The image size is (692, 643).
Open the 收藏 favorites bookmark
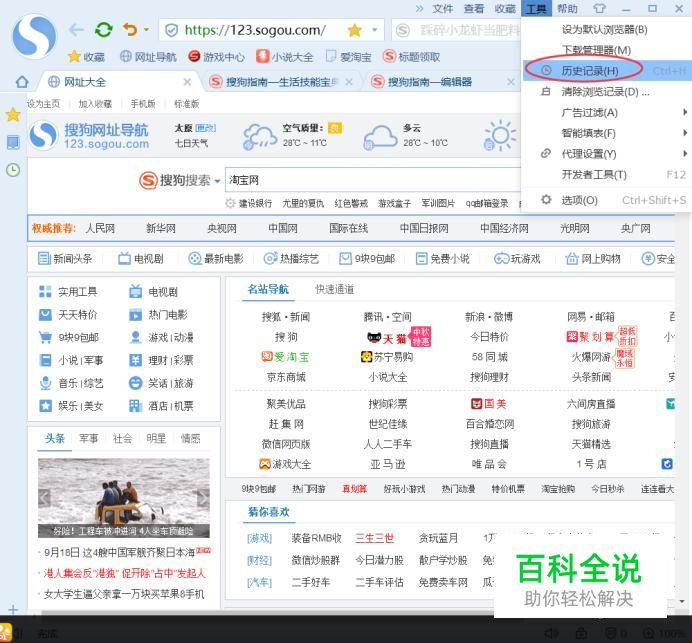point(86,57)
